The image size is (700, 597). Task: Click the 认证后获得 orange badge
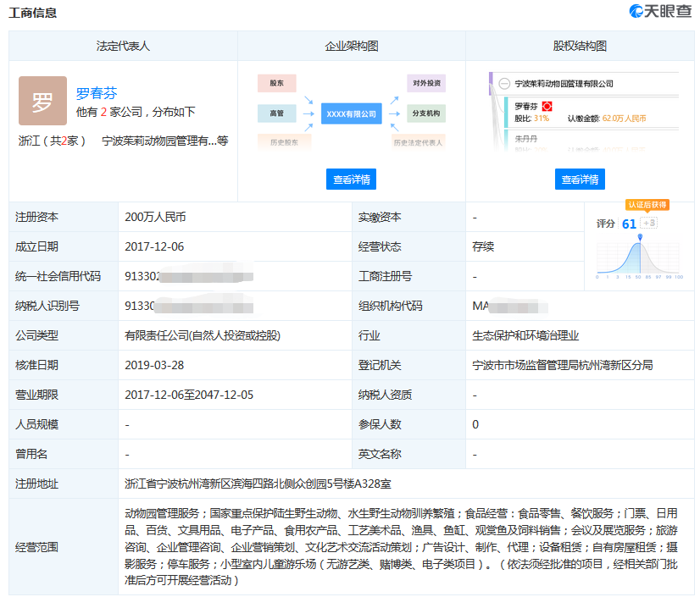(x=647, y=205)
